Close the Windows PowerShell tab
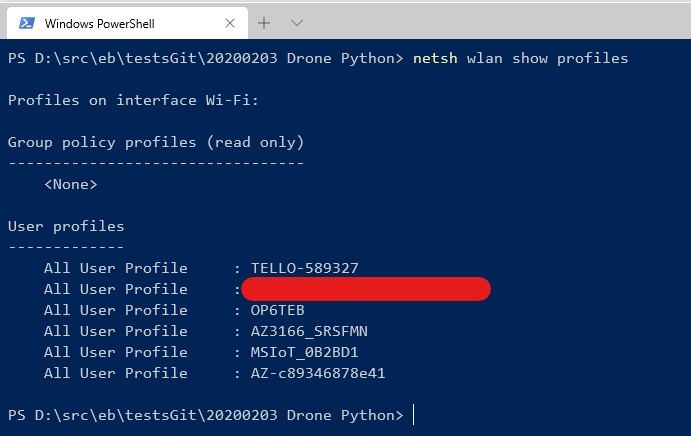This screenshot has height=436, width=691. (x=228, y=23)
